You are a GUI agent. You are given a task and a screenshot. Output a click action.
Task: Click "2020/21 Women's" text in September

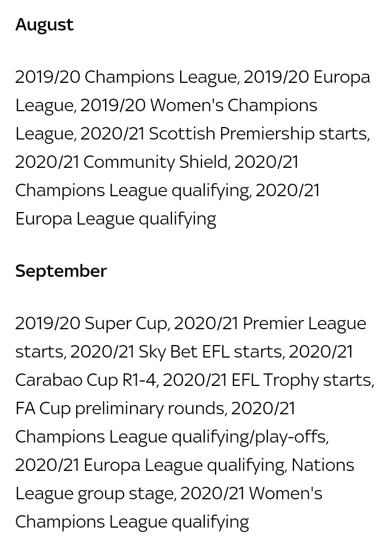pos(251,493)
